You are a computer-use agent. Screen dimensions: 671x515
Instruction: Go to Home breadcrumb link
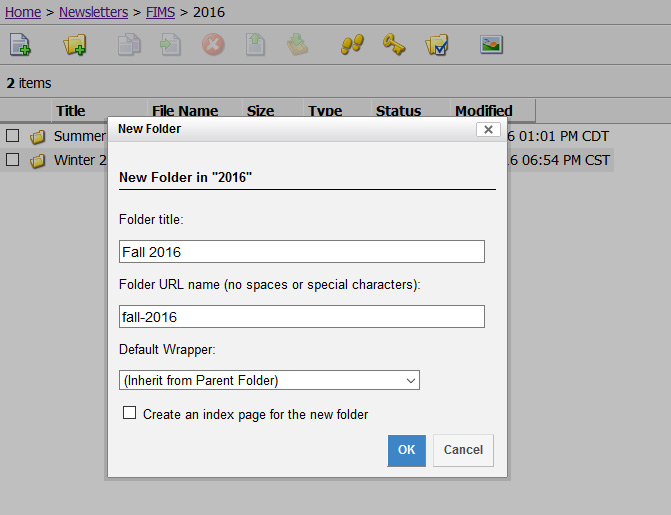click(x=23, y=12)
